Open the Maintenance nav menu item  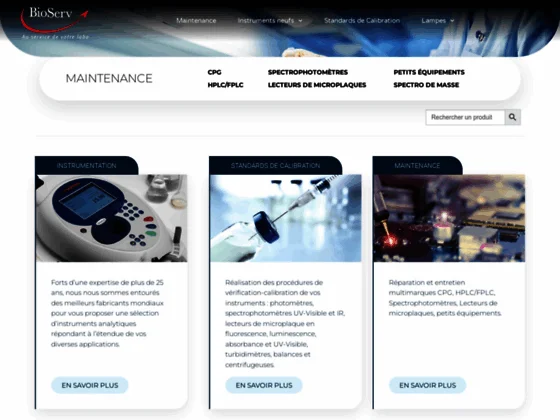tap(196, 21)
